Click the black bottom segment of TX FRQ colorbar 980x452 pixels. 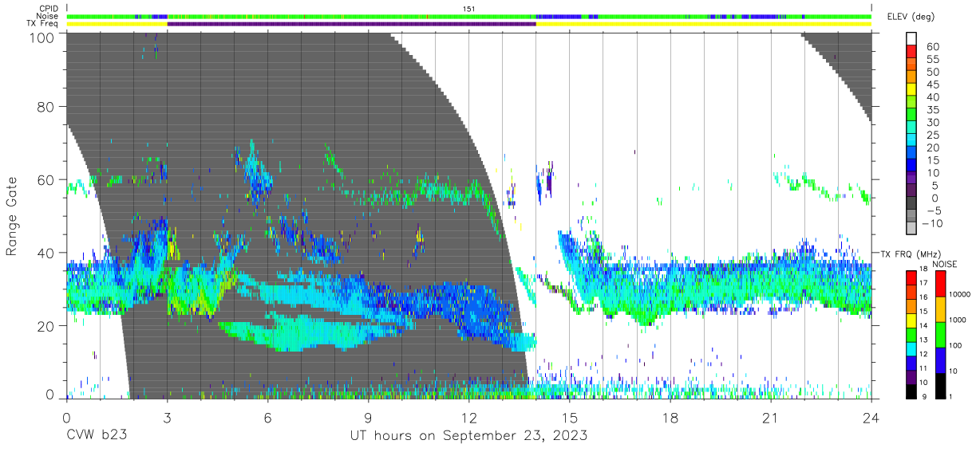point(912,391)
